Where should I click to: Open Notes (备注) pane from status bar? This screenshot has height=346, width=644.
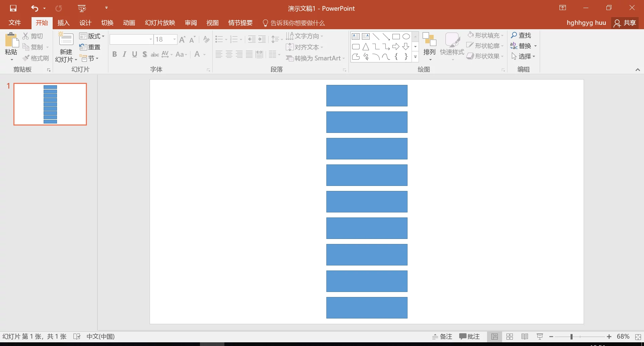point(442,337)
